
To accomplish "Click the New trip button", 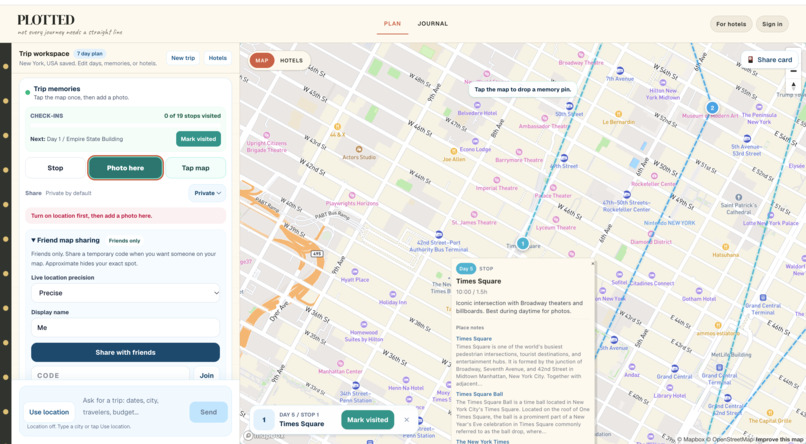I will pos(183,58).
